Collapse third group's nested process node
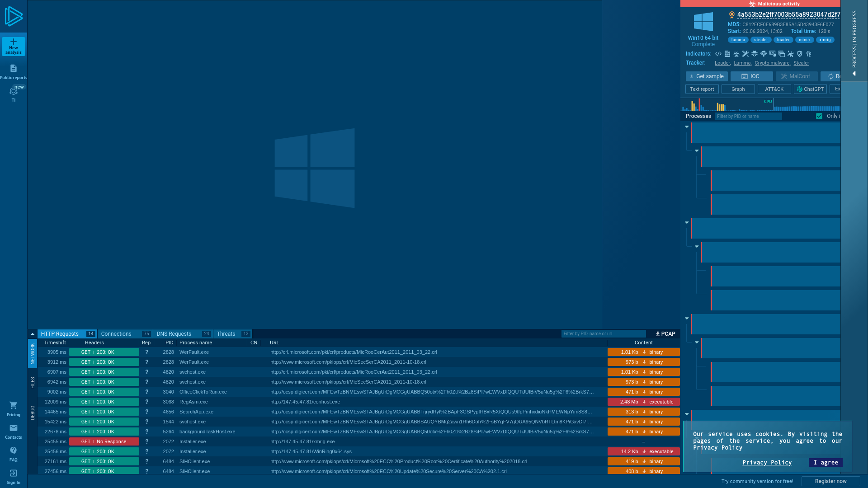 point(697,343)
